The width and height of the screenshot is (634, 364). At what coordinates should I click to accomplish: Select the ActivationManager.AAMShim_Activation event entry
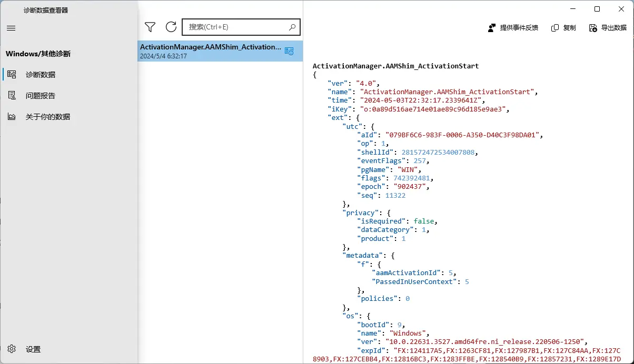coord(211,47)
